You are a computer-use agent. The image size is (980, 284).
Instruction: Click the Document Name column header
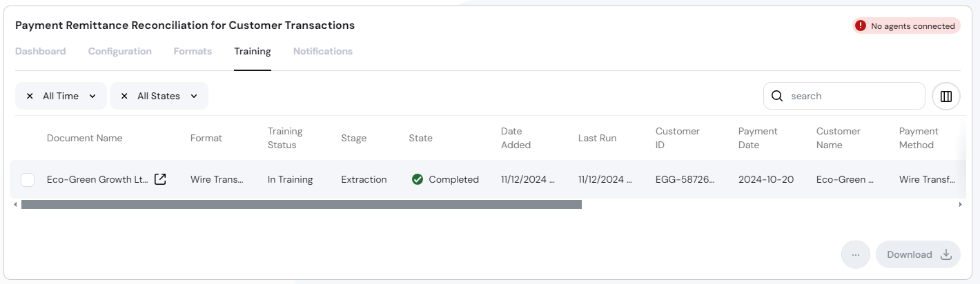[85, 138]
